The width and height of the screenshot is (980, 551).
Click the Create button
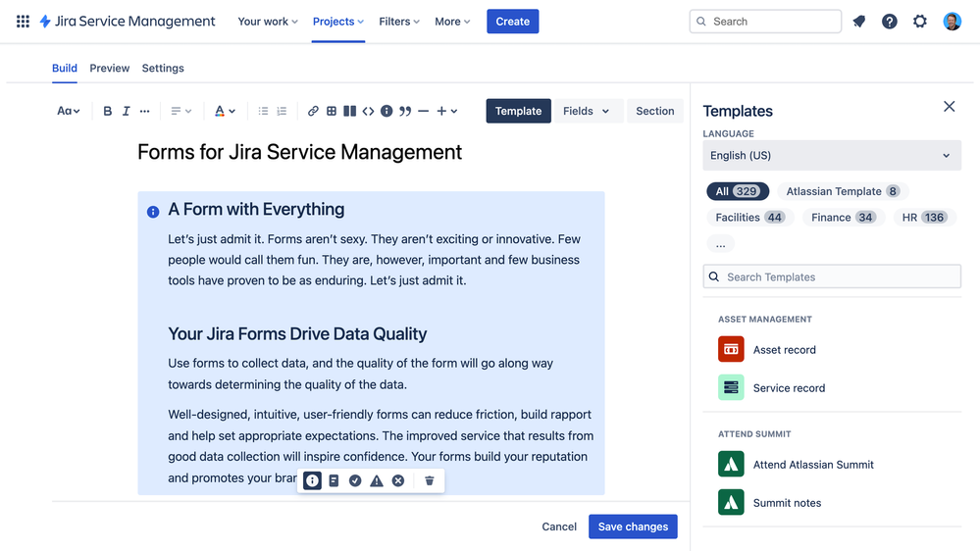[512, 22]
